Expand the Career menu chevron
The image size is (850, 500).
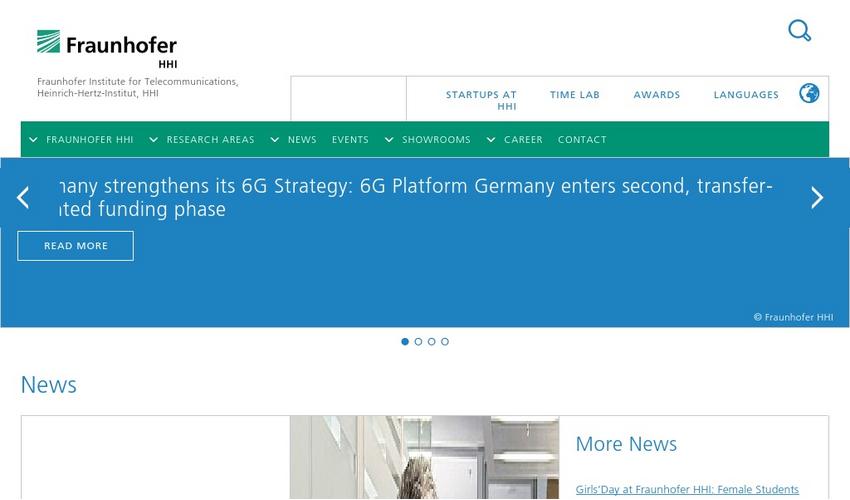coord(491,139)
